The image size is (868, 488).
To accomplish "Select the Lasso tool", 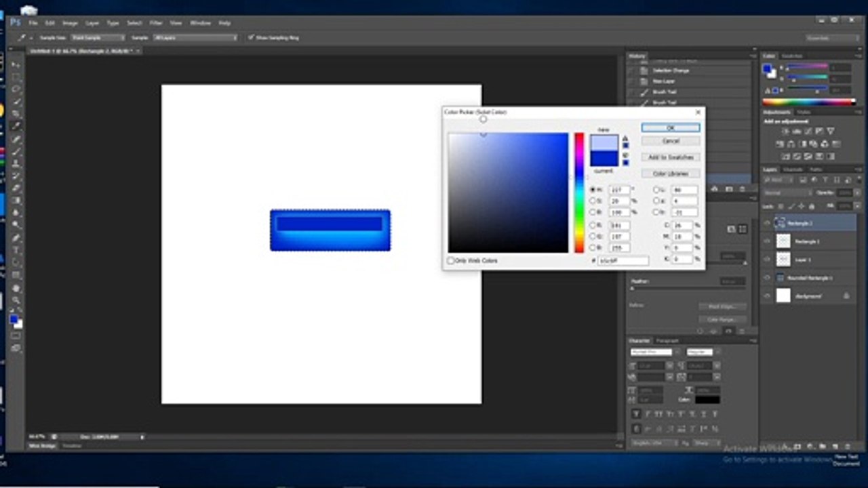I will [16, 88].
